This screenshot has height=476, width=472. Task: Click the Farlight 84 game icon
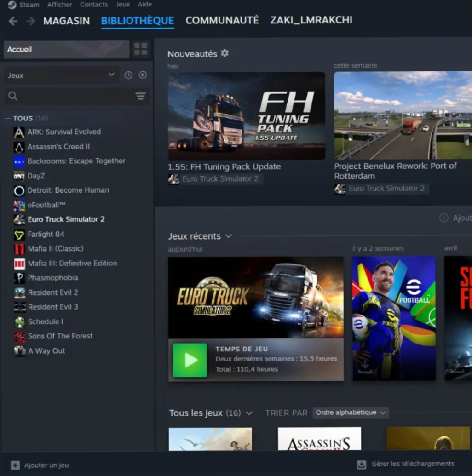(x=19, y=235)
